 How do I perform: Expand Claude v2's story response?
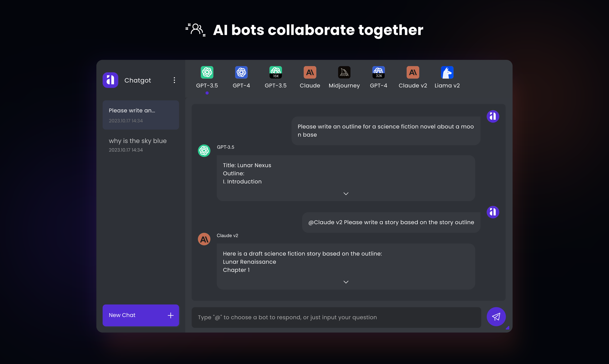[346, 282]
